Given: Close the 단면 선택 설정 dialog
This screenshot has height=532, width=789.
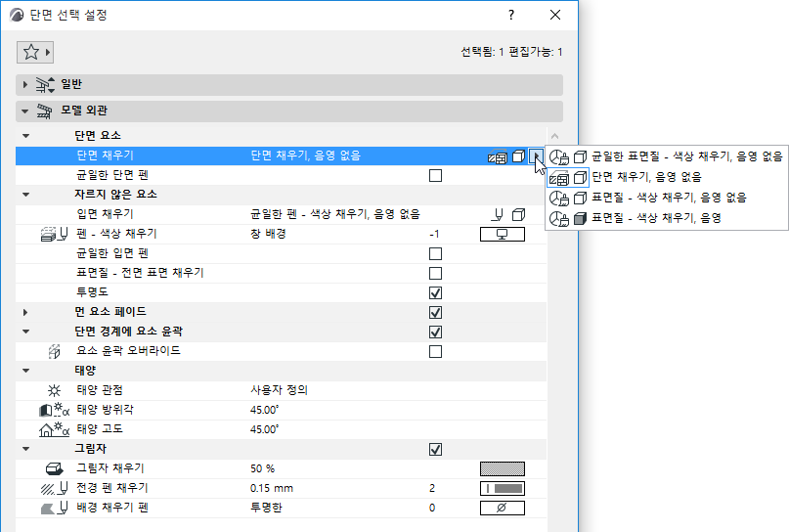Looking at the screenshot, I should tap(555, 15).
